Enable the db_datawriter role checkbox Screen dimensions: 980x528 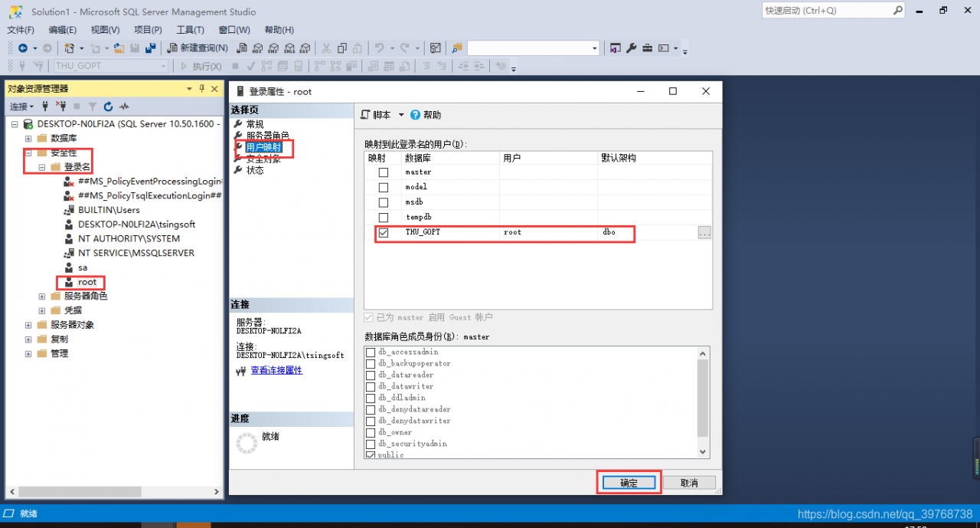click(371, 387)
